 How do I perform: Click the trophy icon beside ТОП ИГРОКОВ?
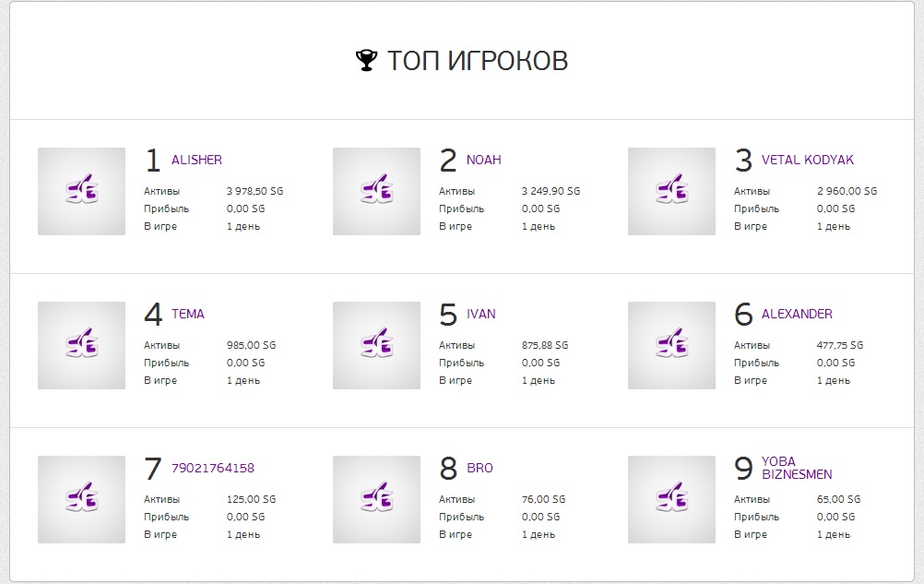click(x=366, y=61)
